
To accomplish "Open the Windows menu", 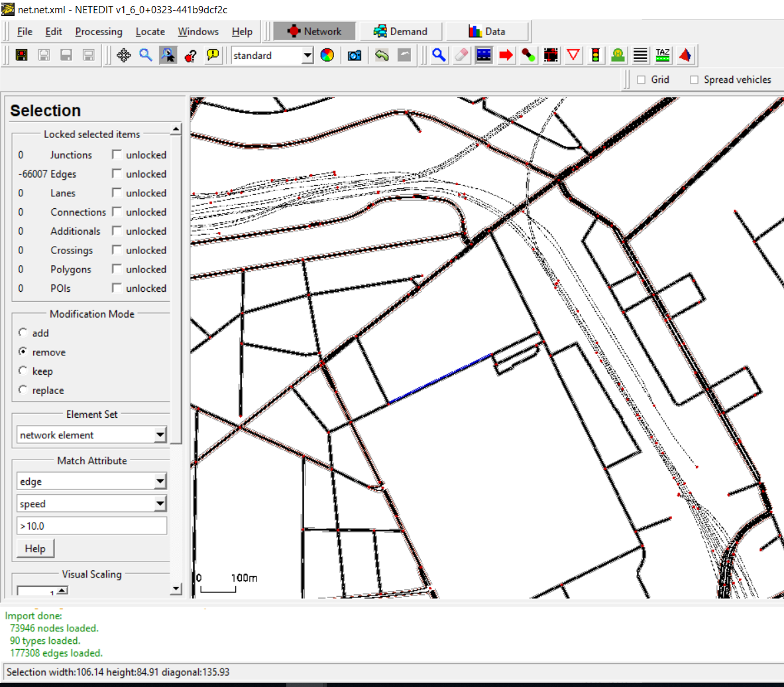I will (x=198, y=32).
